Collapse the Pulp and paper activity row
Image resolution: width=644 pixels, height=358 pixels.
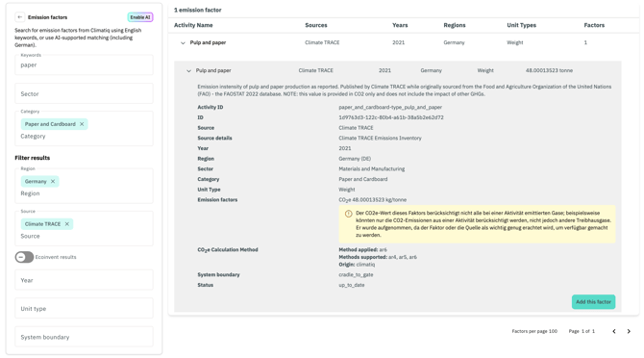coord(183,42)
